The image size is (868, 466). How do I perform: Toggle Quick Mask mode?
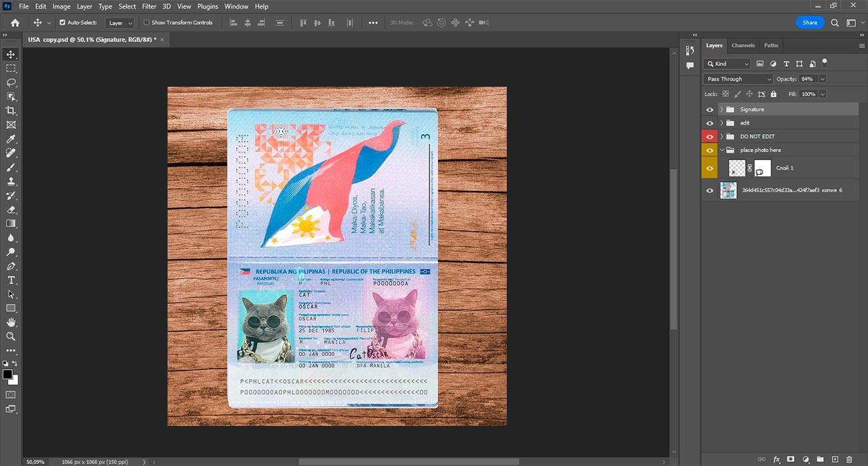pyautogui.click(x=11, y=395)
